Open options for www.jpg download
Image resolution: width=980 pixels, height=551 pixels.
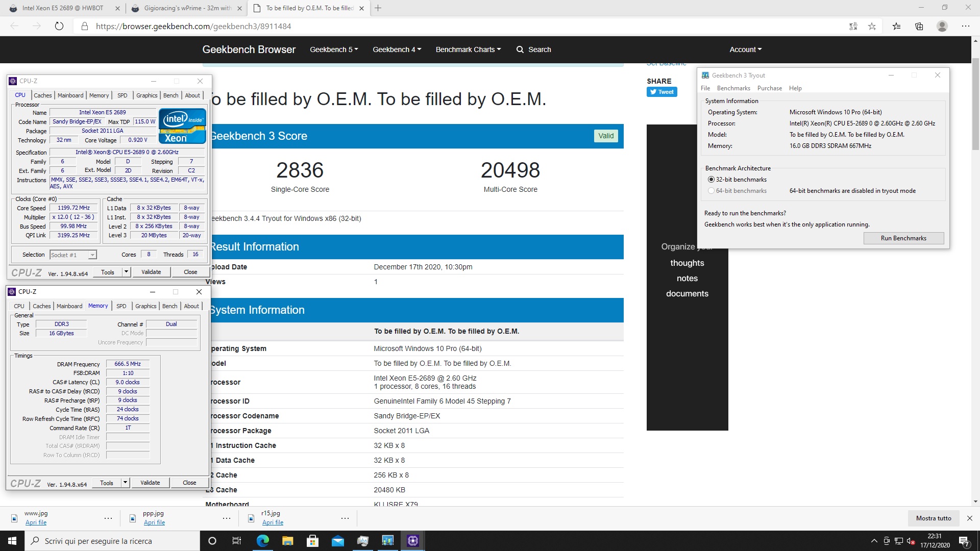tap(108, 518)
